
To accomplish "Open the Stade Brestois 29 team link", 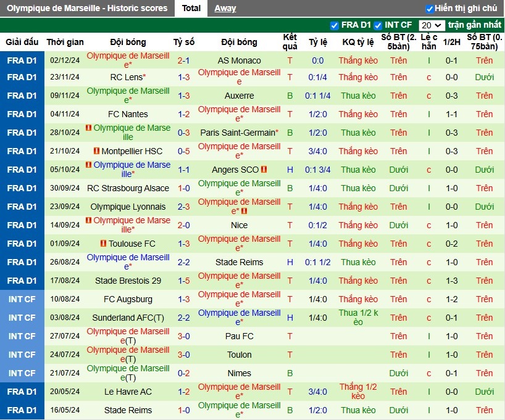I will [128, 281].
